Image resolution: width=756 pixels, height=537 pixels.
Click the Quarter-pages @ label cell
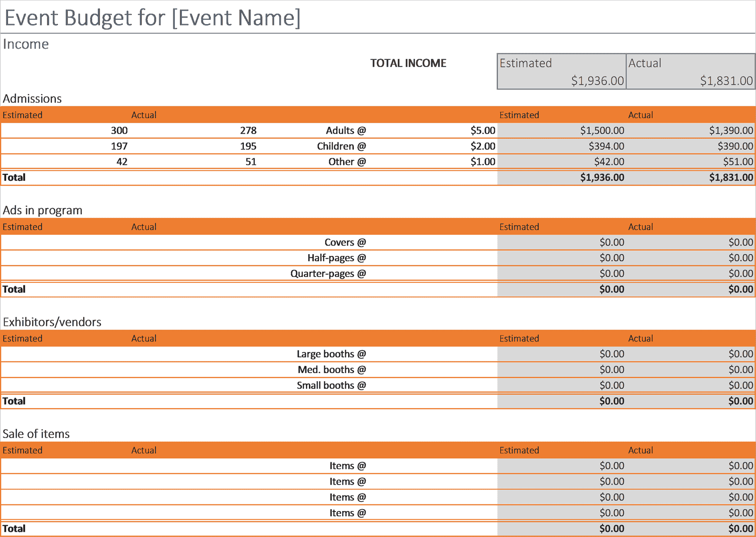point(328,273)
